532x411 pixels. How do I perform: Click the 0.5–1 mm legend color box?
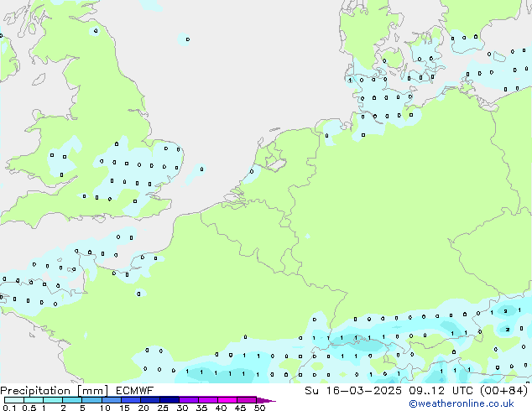pyautogui.click(x=34, y=400)
